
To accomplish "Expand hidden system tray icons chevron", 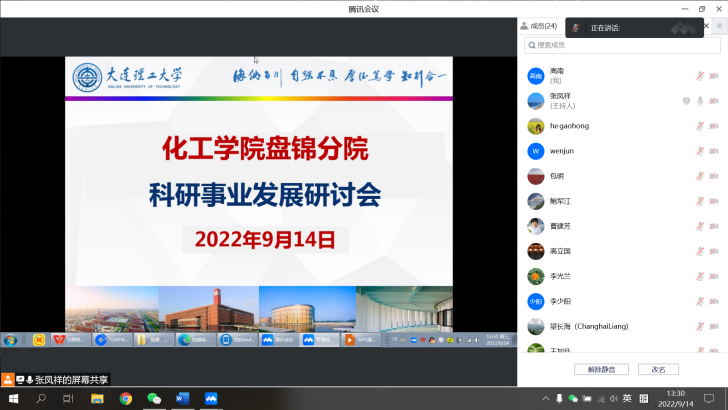I will 545,398.
